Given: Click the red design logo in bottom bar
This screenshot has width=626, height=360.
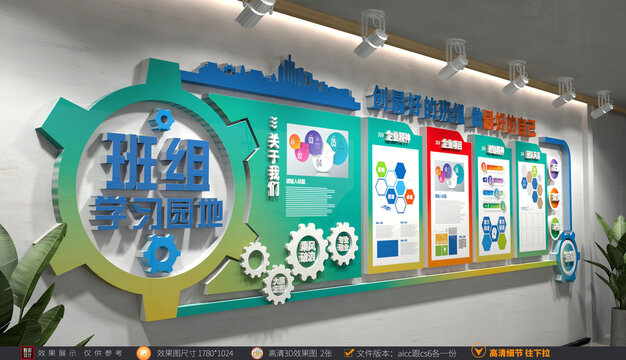Looking at the screenshot, I should point(27,353).
